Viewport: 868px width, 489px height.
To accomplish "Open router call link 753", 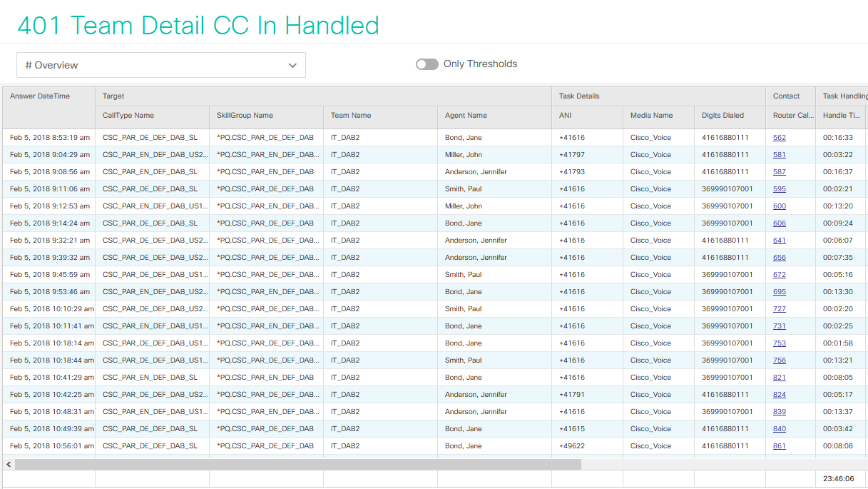I will coord(779,343).
